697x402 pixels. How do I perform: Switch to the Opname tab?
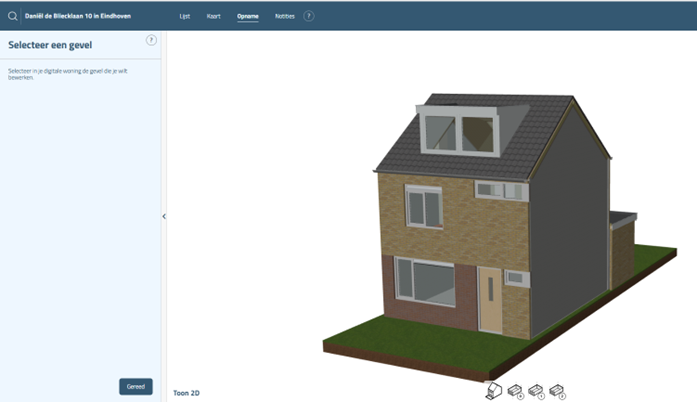248,16
